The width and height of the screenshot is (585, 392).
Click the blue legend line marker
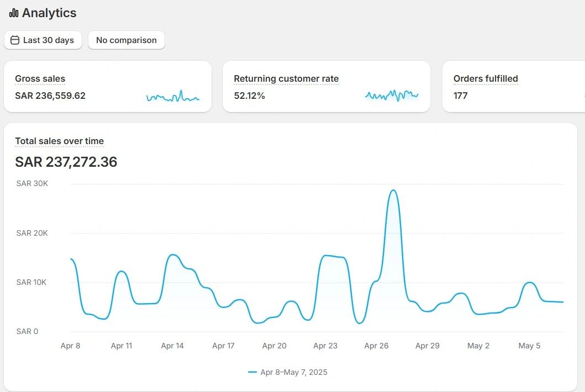252,372
